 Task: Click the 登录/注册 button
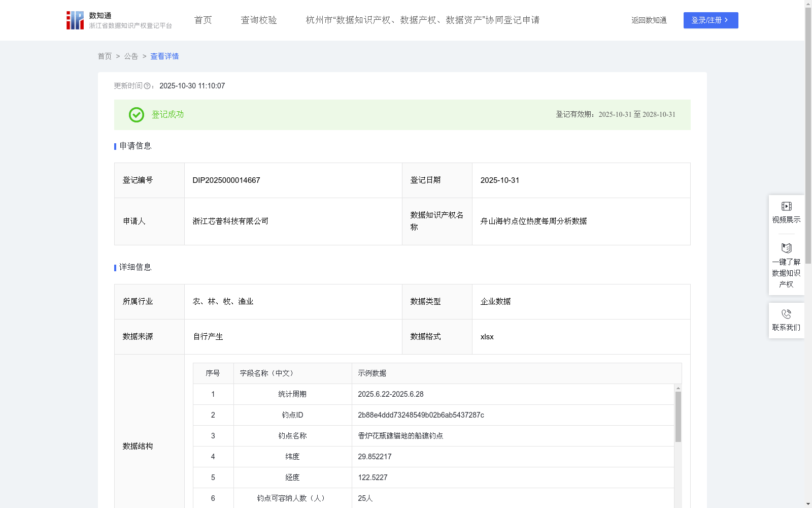[x=710, y=20]
